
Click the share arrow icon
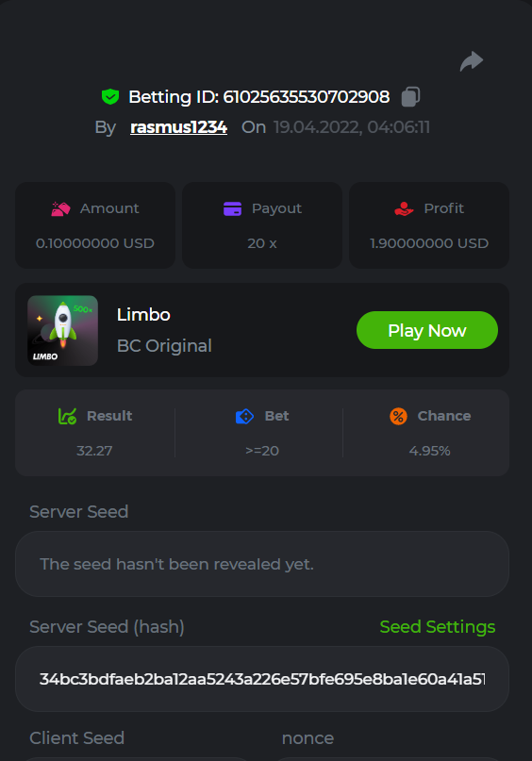click(472, 61)
